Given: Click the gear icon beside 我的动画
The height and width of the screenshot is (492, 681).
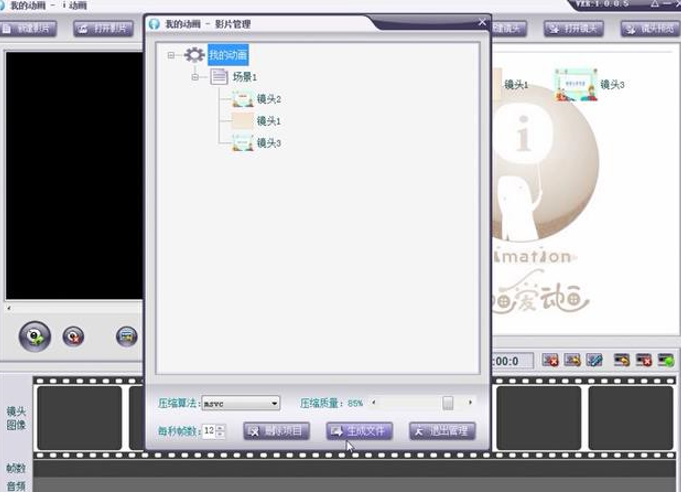Looking at the screenshot, I should 194,55.
